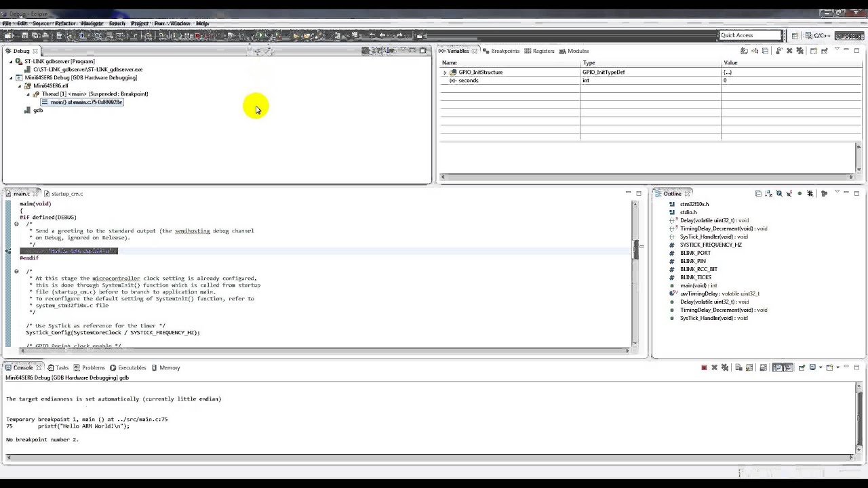868x488 pixels.
Task: Click value 0 of seconds variable
Action: click(724, 80)
